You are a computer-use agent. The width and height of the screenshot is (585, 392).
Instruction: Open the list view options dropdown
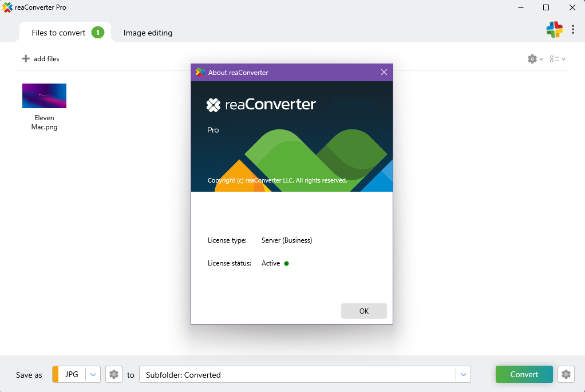[558, 59]
